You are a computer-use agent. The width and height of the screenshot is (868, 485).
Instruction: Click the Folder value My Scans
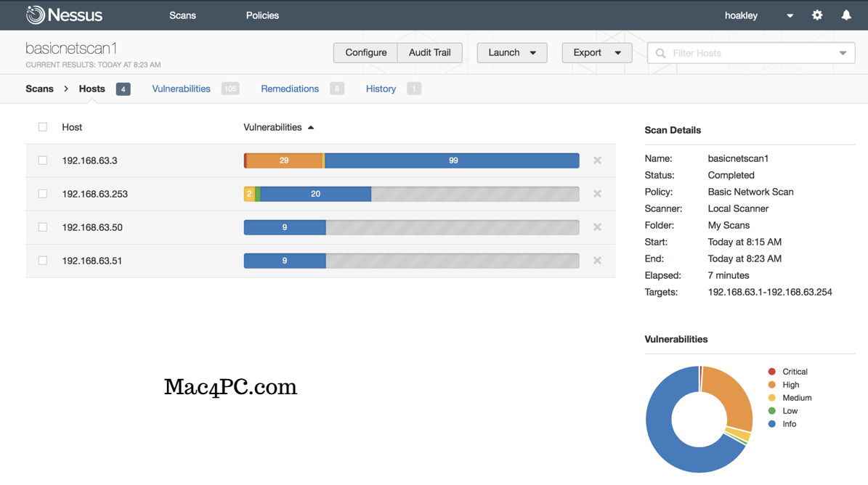[x=729, y=225]
